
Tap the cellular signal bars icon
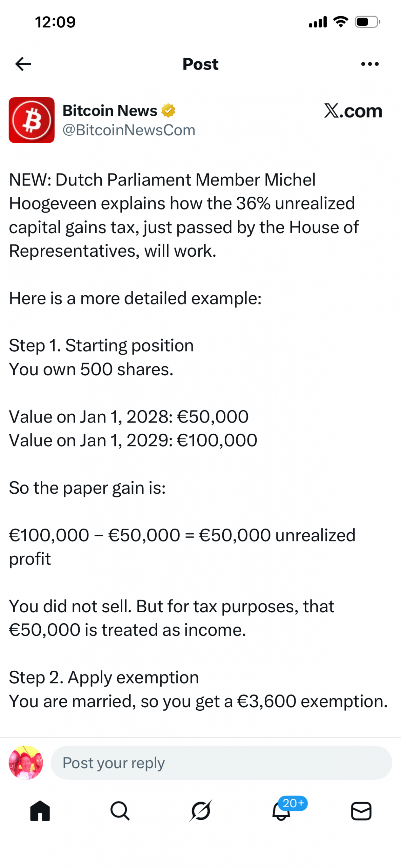point(318,22)
